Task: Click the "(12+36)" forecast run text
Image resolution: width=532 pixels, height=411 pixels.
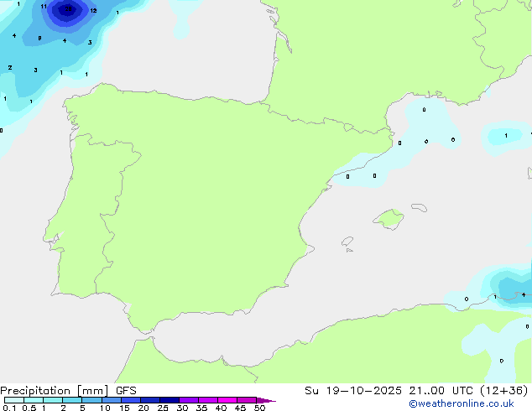Action: tap(504, 391)
